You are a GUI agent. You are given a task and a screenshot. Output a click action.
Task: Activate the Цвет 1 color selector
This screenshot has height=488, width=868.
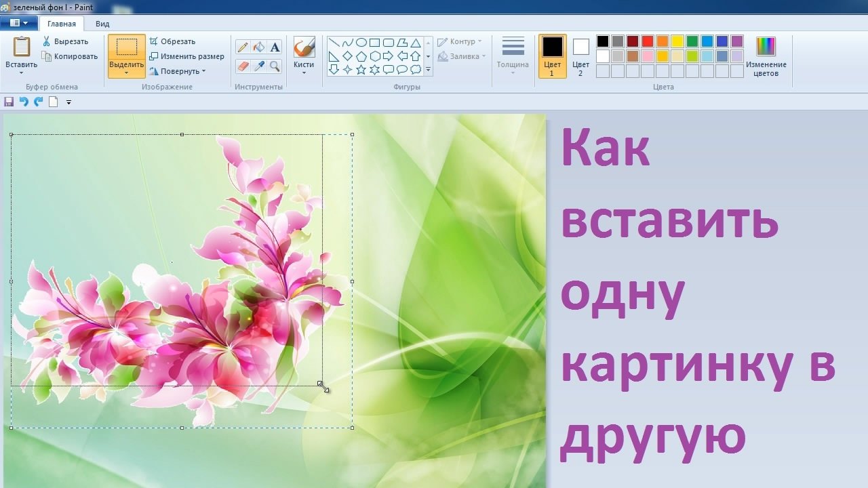(x=552, y=56)
